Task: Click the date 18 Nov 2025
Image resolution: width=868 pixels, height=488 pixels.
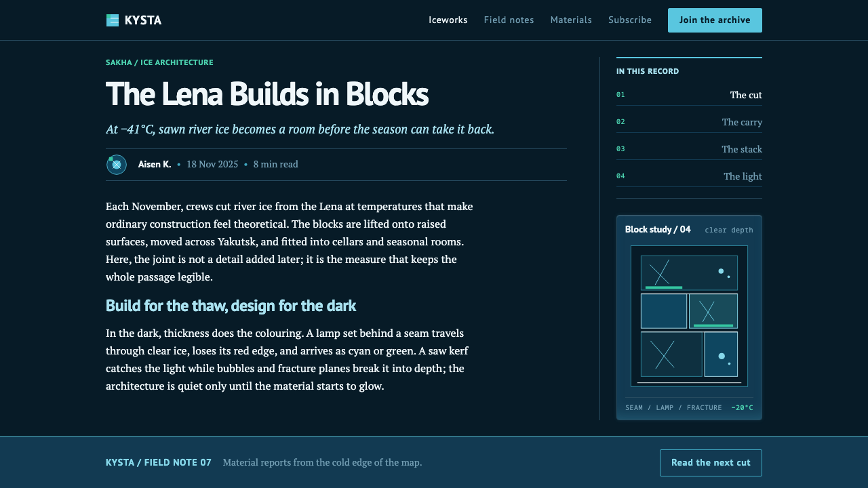Action: click(212, 165)
